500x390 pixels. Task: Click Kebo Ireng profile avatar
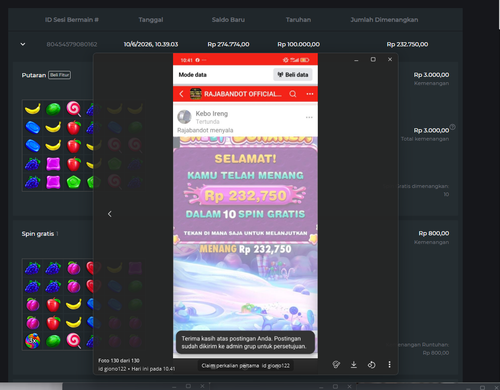coord(184,117)
